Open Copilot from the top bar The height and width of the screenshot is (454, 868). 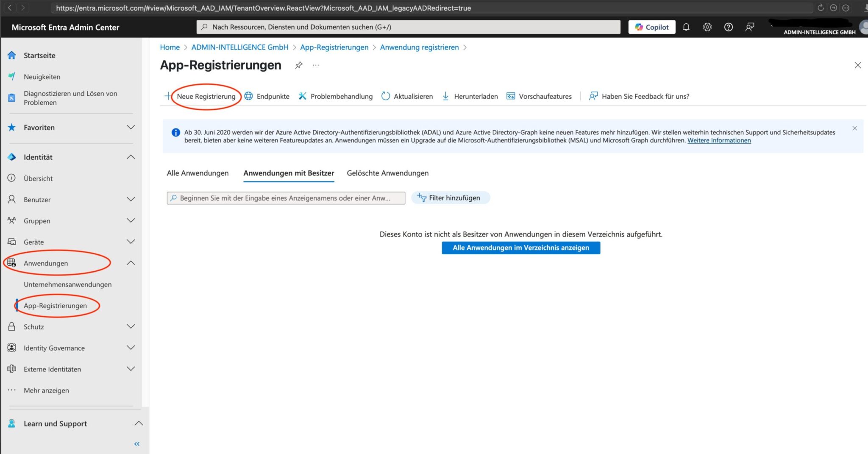(651, 27)
